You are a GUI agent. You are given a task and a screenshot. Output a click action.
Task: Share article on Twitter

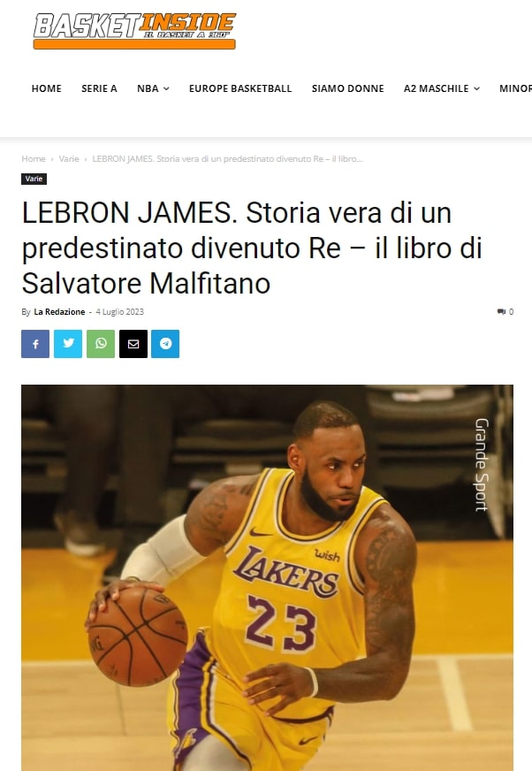(x=68, y=344)
